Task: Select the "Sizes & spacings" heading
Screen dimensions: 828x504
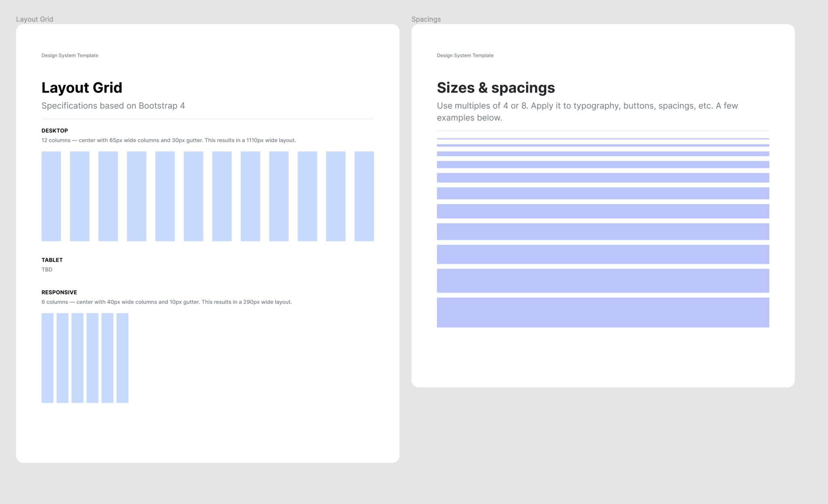Action: [x=496, y=88]
